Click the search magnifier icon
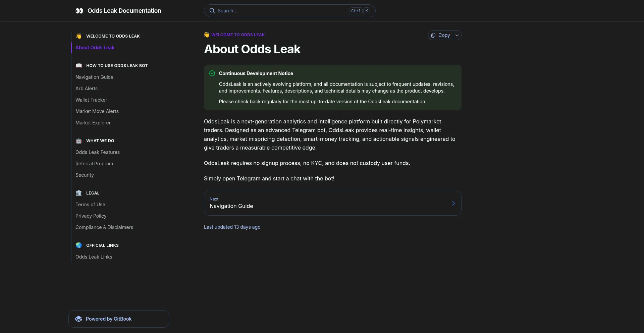 pos(213,11)
